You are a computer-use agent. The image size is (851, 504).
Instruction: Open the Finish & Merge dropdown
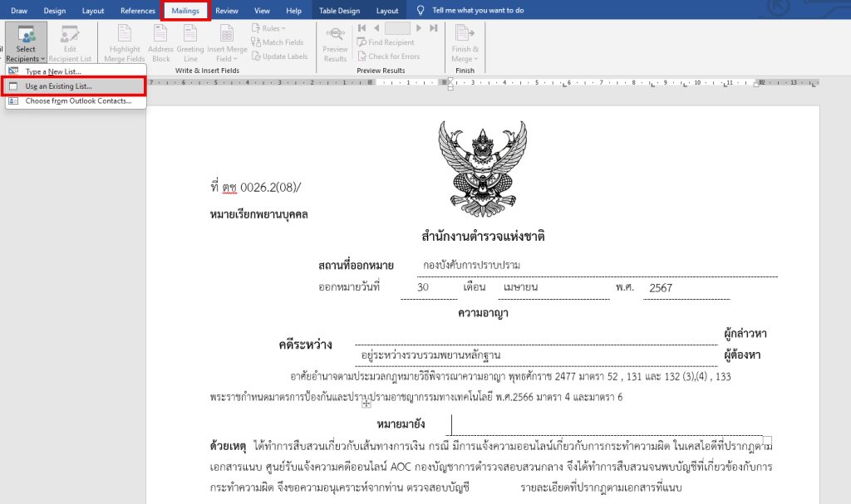465,43
